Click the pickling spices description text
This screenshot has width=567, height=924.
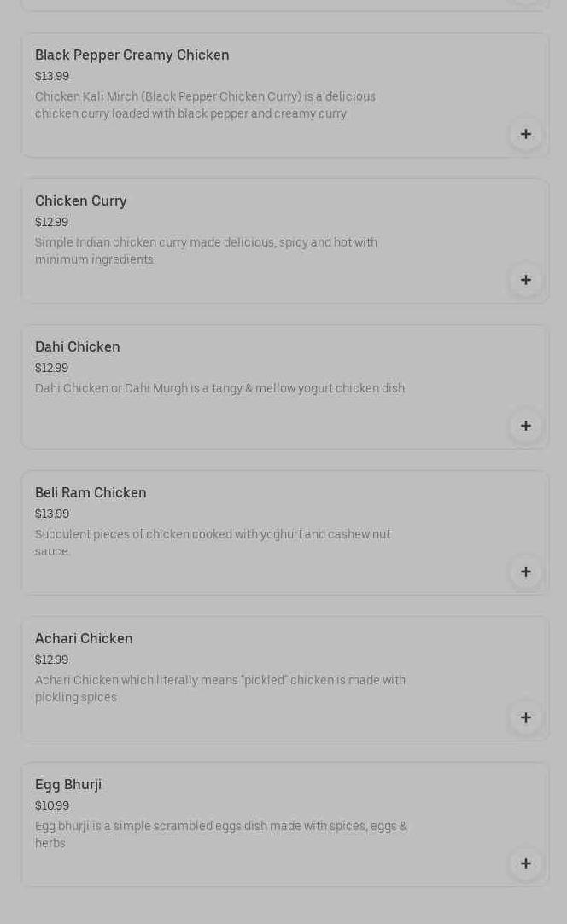[x=220, y=689]
